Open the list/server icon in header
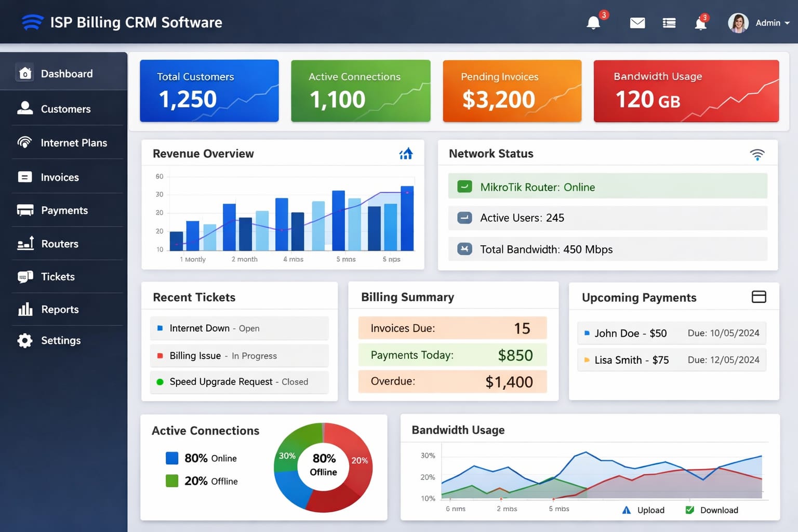This screenshot has width=798, height=532. (669, 23)
